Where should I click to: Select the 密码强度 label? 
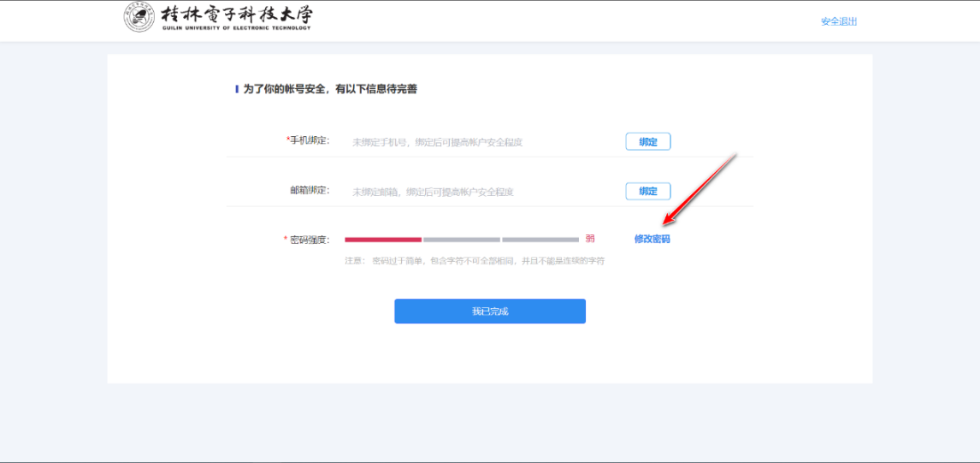[x=308, y=240]
